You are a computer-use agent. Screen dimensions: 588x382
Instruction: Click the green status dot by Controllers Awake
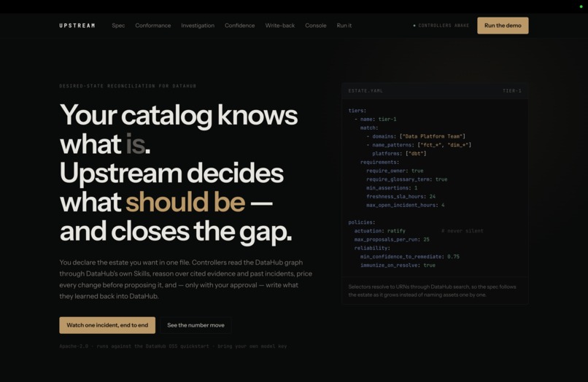tap(414, 26)
